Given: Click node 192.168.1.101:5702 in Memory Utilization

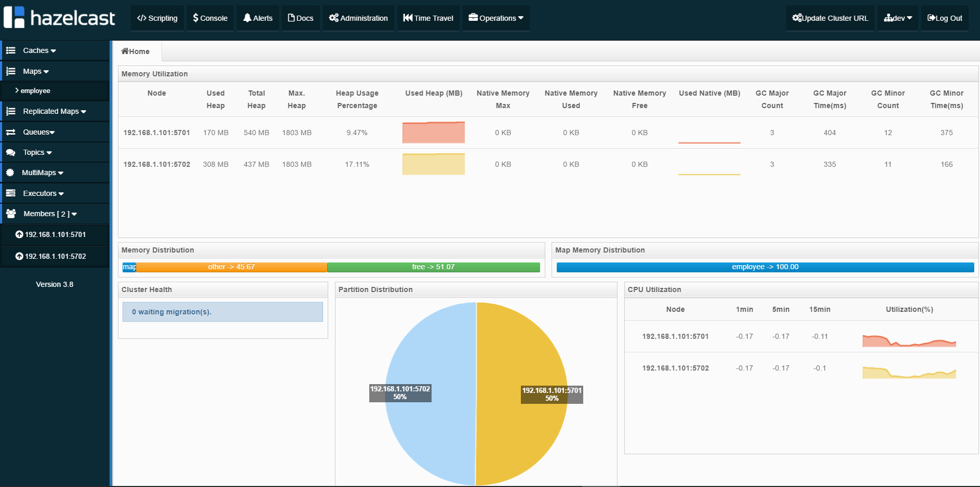Looking at the screenshot, I should 157,164.
